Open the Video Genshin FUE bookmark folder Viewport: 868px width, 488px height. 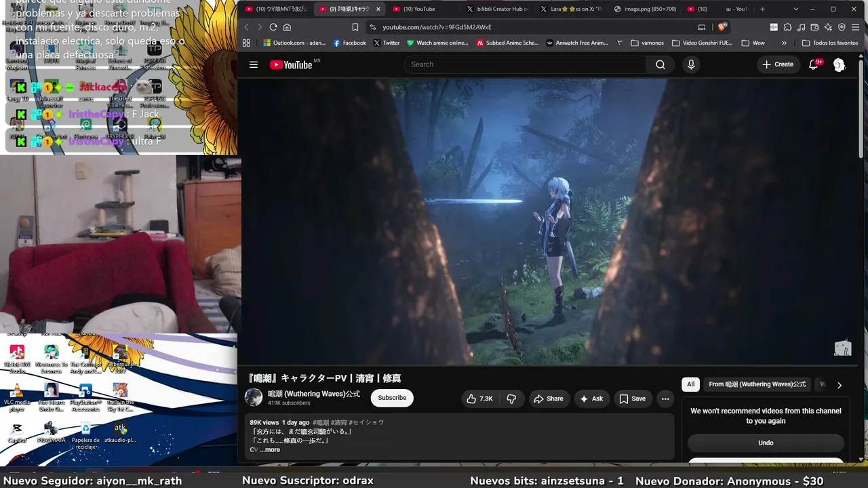(703, 43)
